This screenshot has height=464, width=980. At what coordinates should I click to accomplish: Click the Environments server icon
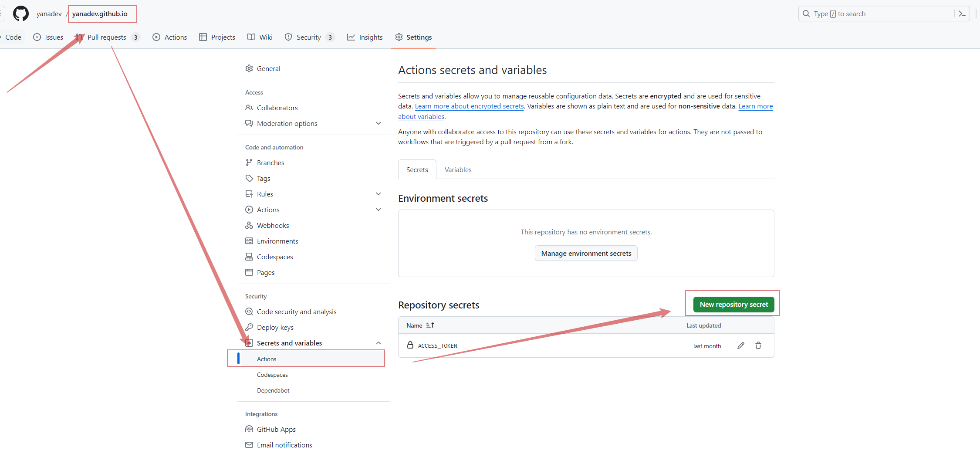pos(249,241)
